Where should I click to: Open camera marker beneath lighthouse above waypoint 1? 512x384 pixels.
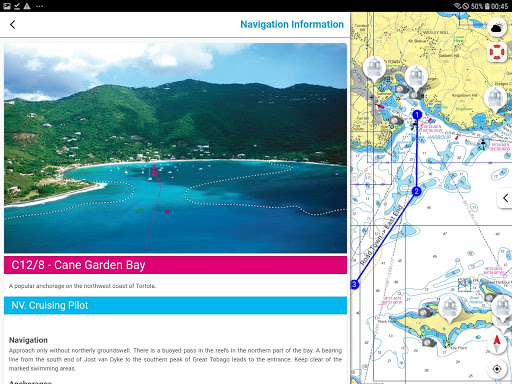[x=416, y=95]
